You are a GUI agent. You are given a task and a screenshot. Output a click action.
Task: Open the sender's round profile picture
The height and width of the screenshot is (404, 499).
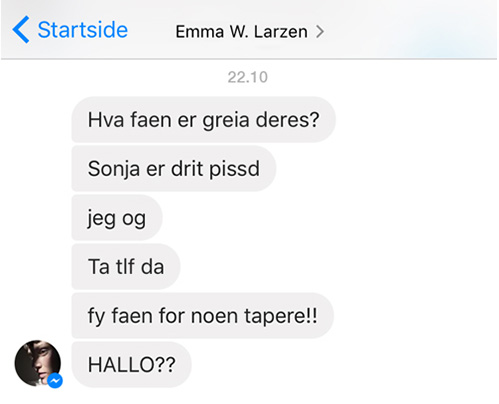[x=38, y=363]
